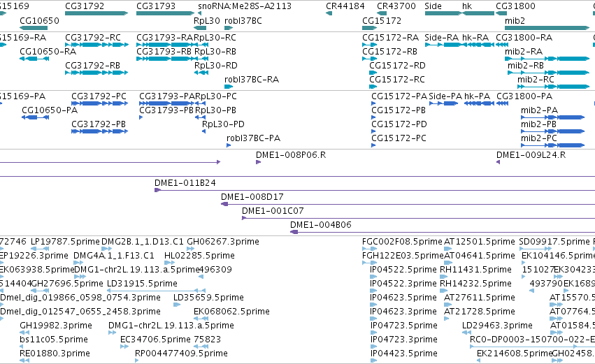Select the CG15172-PA protein label
The width and height of the screenshot is (595, 364).
point(399,96)
